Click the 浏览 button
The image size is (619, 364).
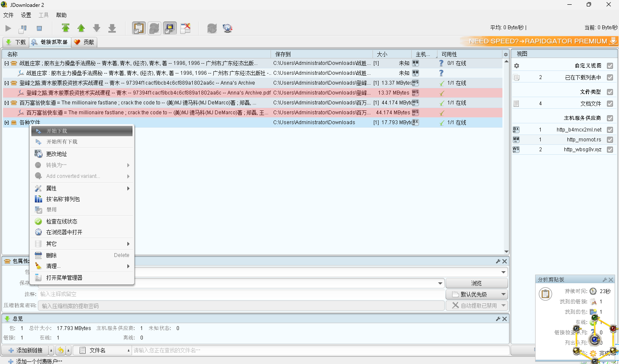click(x=476, y=283)
